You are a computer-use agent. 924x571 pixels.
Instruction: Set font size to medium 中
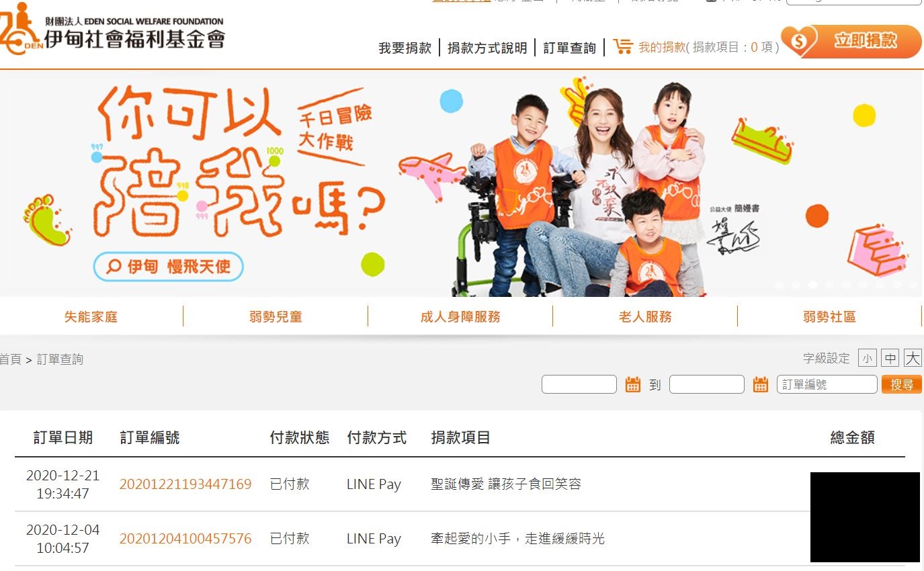coord(890,358)
